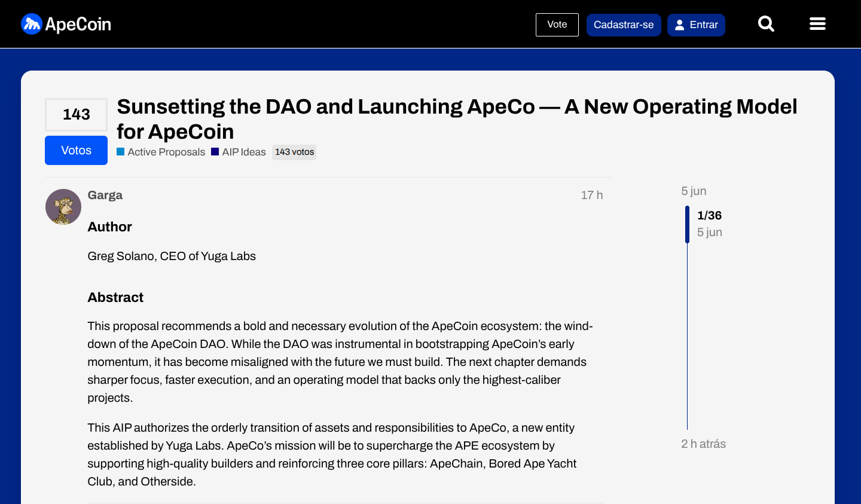Click the Author heading
Viewport: 861px width, 504px height.
110,227
